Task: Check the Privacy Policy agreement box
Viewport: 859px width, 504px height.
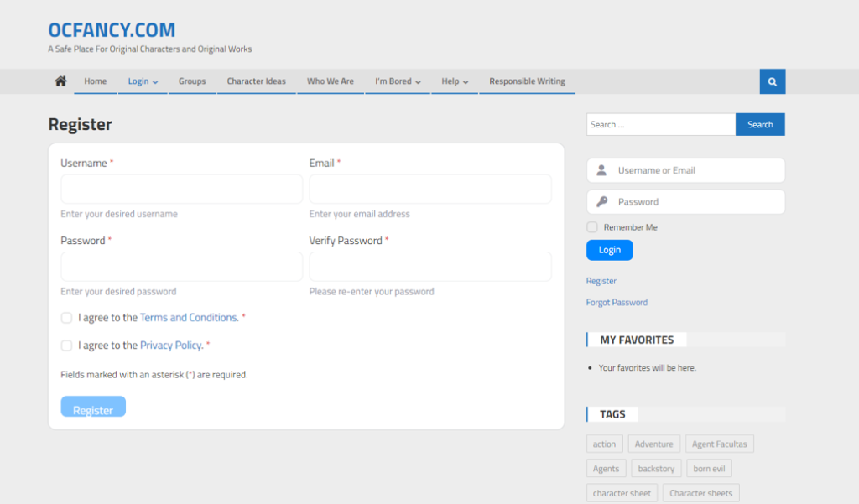Action: [66, 345]
